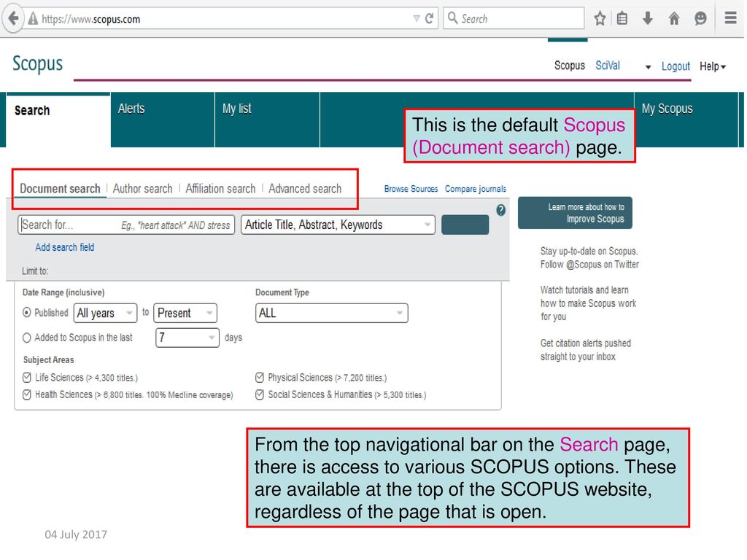This screenshot has width=747, height=560.
Task: Click Get citation alerts pushed text
Action: point(586,343)
